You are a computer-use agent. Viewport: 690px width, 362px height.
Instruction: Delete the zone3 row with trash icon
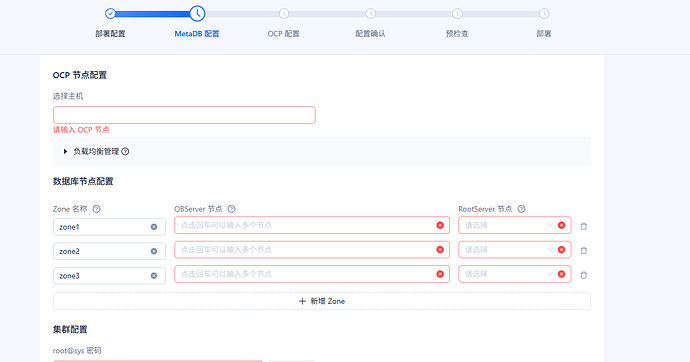coord(584,275)
